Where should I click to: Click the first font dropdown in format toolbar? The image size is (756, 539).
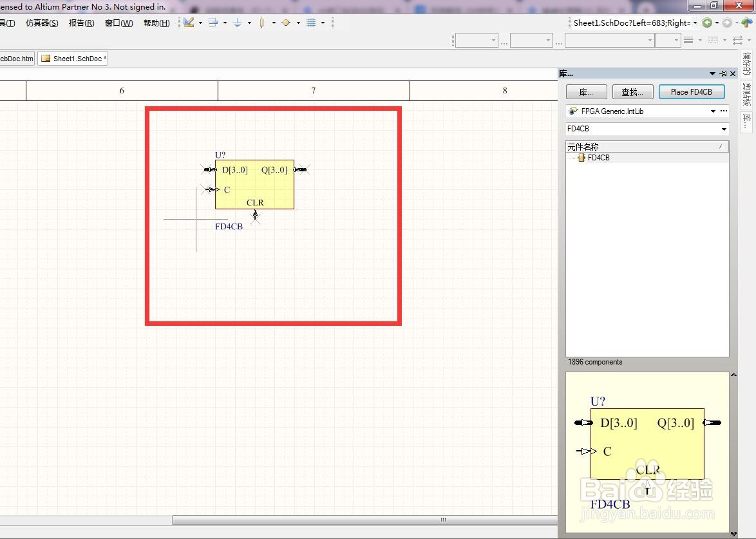(x=477, y=41)
